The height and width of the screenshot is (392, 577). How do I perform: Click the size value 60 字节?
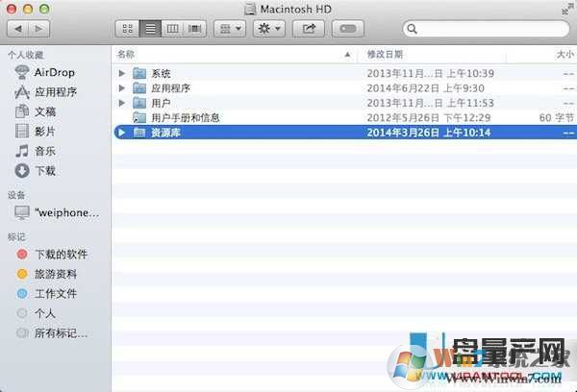[557, 117]
